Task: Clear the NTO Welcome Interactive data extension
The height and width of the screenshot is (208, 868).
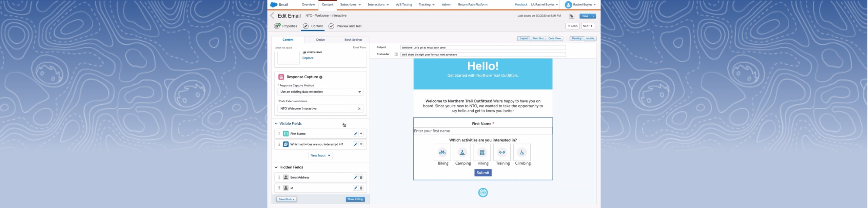Action: tap(359, 109)
